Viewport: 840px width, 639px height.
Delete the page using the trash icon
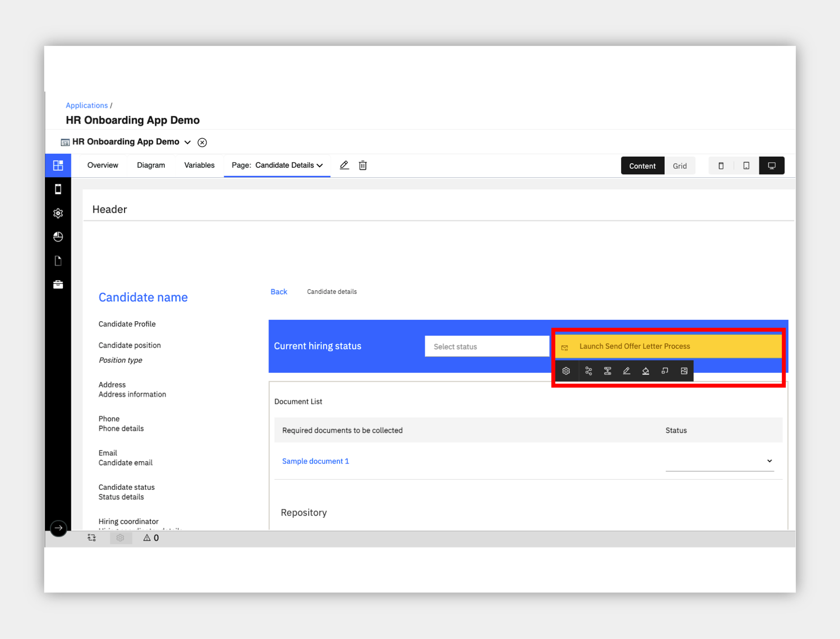pyautogui.click(x=363, y=165)
